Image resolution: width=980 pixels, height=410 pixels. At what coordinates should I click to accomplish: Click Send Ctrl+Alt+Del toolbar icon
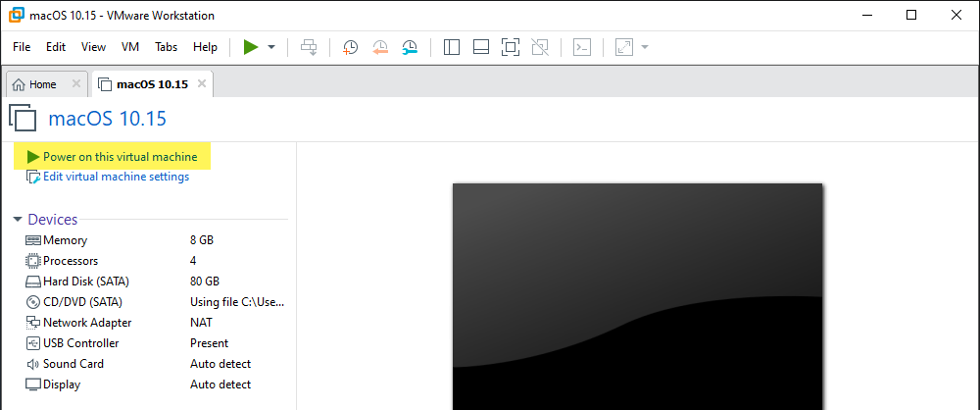point(310,48)
